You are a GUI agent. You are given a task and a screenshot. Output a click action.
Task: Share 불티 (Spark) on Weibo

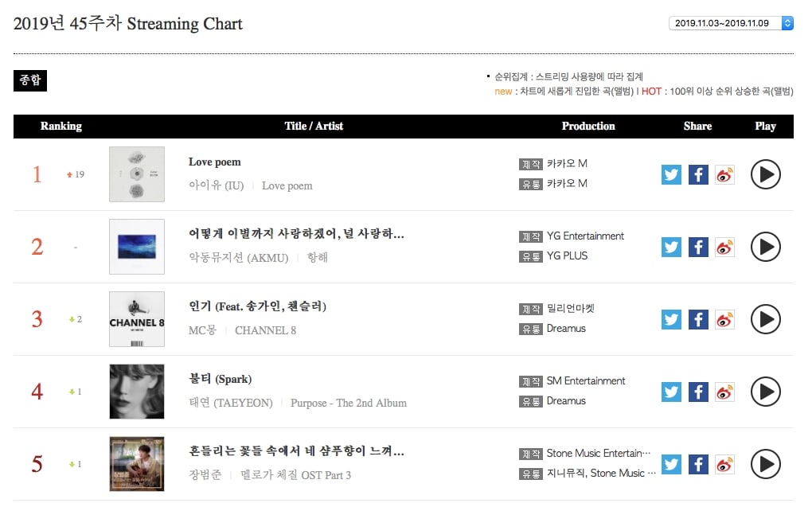pyautogui.click(x=724, y=392)
